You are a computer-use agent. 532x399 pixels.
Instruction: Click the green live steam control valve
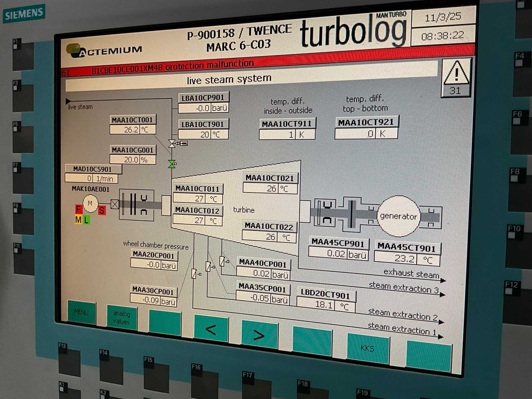coord(172,164)
